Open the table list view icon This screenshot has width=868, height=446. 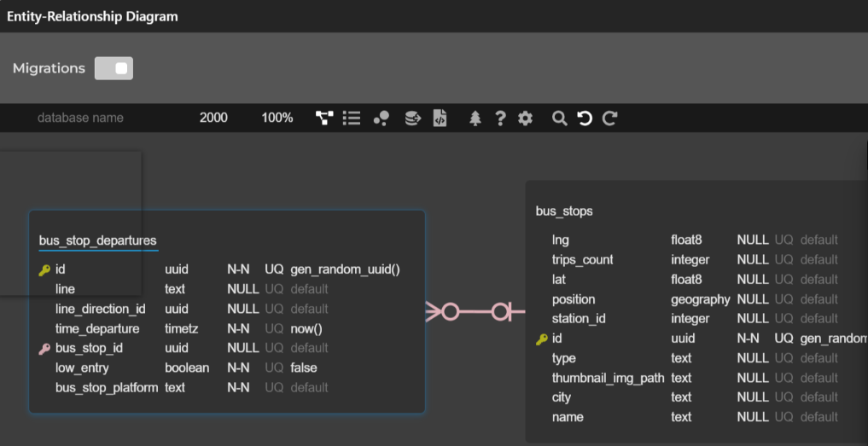point(351,119)
